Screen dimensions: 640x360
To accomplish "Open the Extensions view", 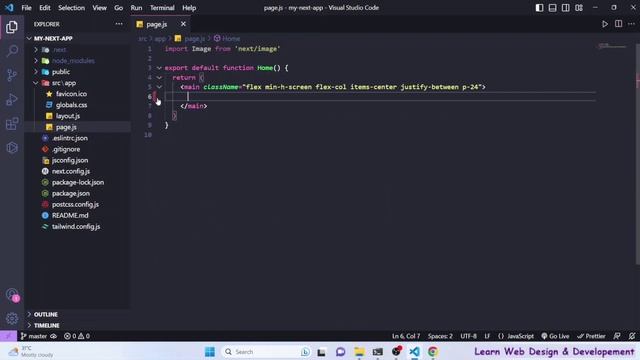I will [x=12, y=123].
